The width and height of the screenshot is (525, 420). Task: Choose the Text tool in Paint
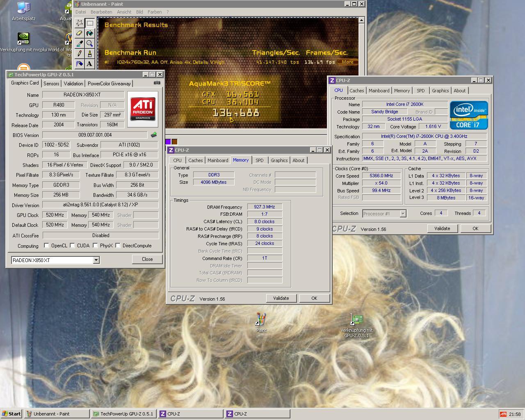[x=90, y=64]
